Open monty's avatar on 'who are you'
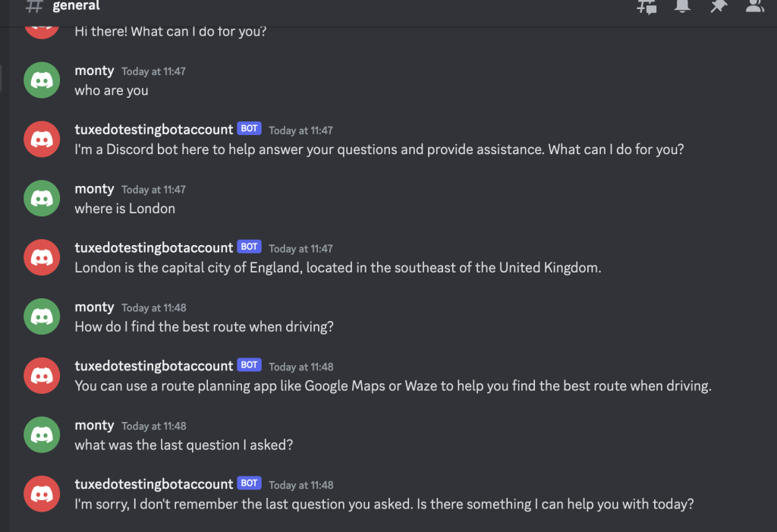 click(42, 80)
